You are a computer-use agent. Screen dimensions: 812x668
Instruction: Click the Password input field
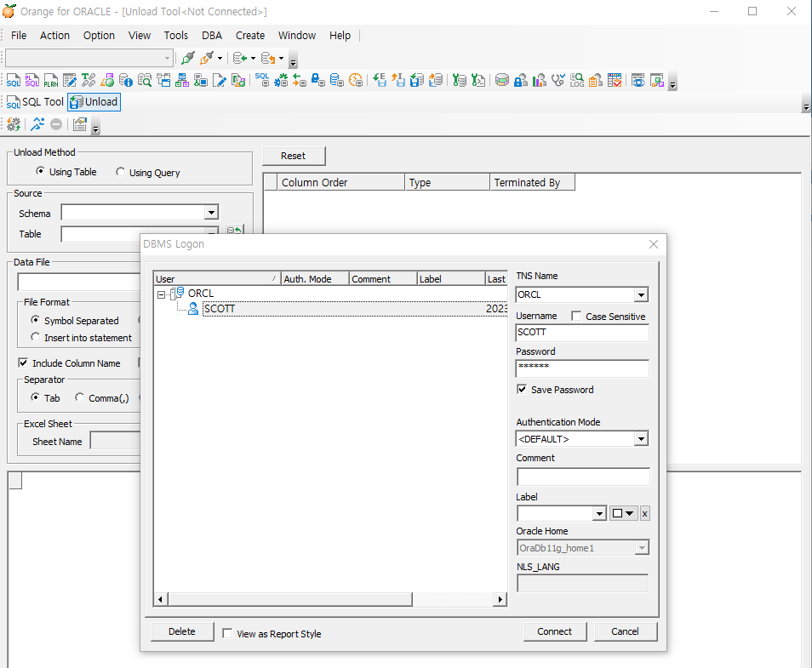[582, 368]
